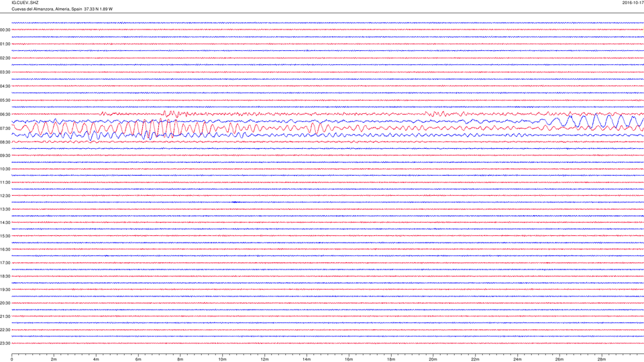Screen dimensions: 644x362
Task: Click the 18m axis tick label
Action: point(391,359)
